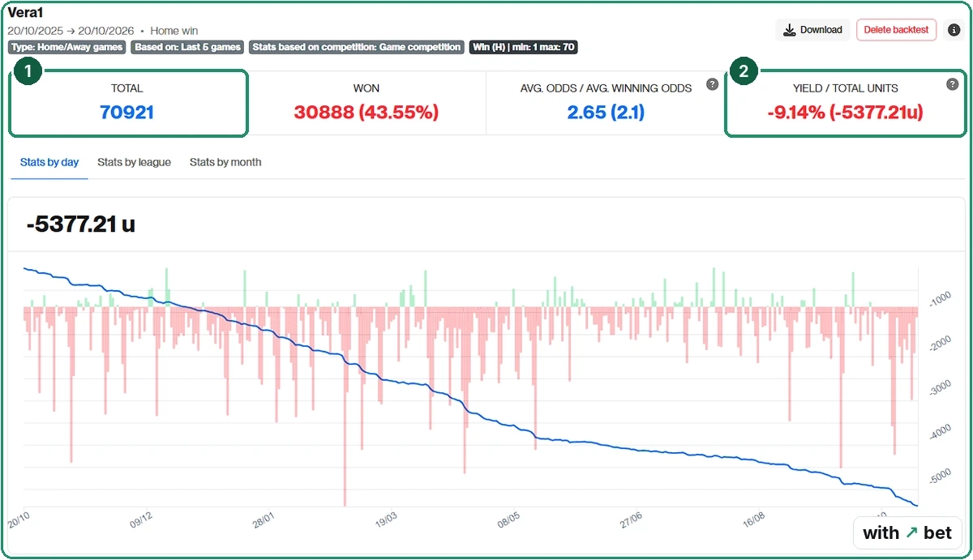
Task: Click the won value 30888 (43.55%)
Action: pyautogui.click(x=366, y=112)
